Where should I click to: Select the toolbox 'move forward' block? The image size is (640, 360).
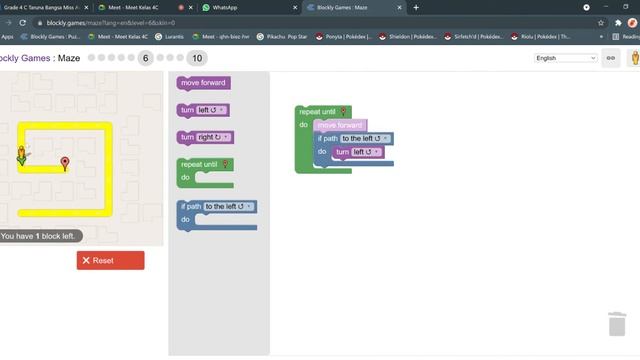point(203,83)
